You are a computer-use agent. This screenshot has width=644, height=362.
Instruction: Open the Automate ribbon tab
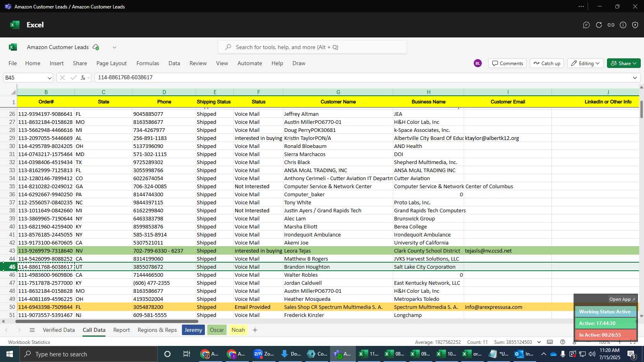250,63
